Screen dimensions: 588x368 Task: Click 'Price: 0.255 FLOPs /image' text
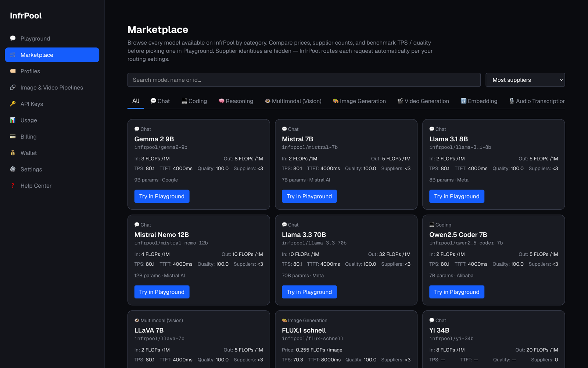[312, 350]
